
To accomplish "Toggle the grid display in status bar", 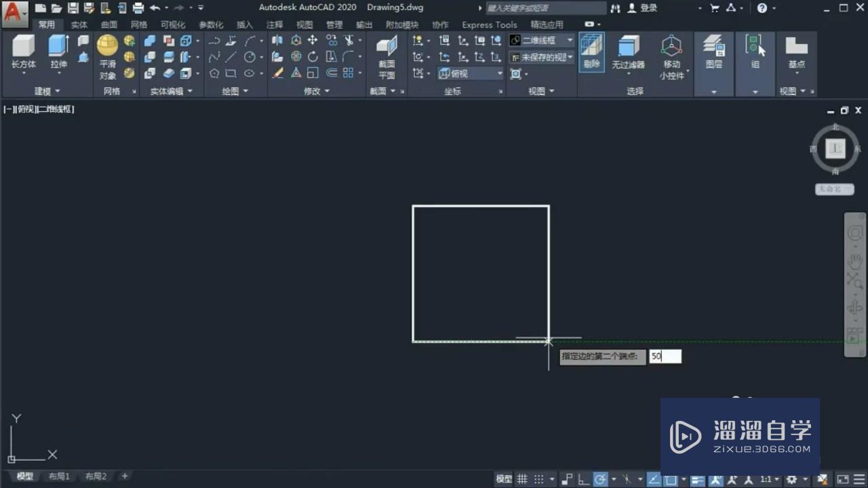I will tap(522, 479).
